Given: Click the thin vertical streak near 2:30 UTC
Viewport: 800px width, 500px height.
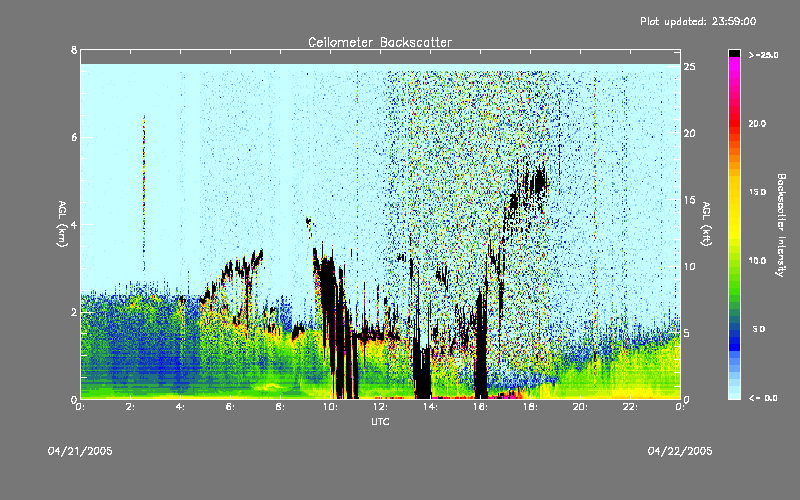Looking at the screenshot, I should click(x=144, y=193).
